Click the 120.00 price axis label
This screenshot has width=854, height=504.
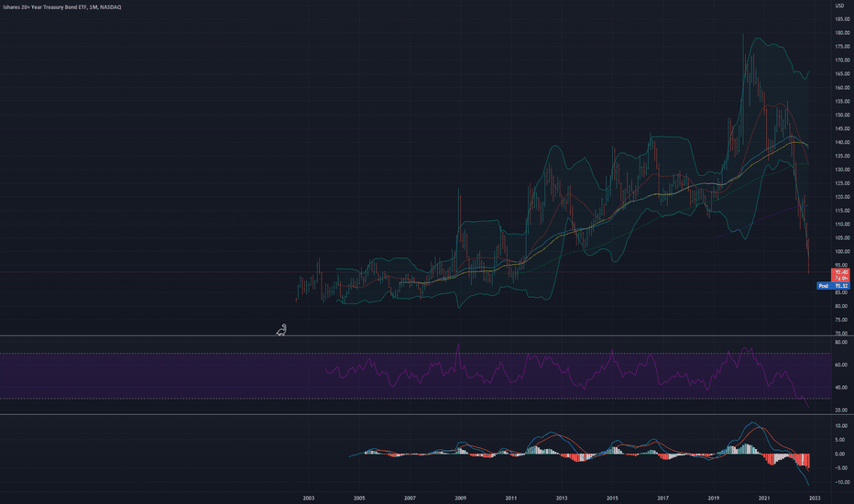tap(843, 197)
